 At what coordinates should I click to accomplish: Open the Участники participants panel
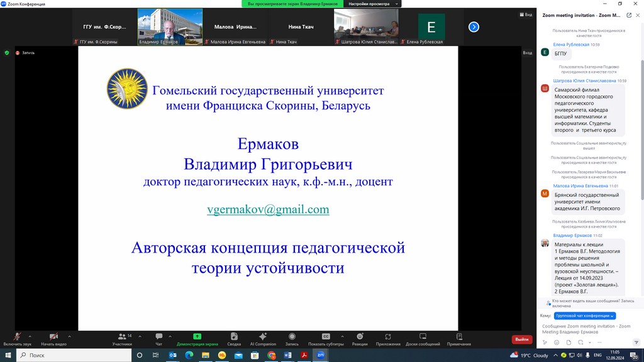click(122, 338)
